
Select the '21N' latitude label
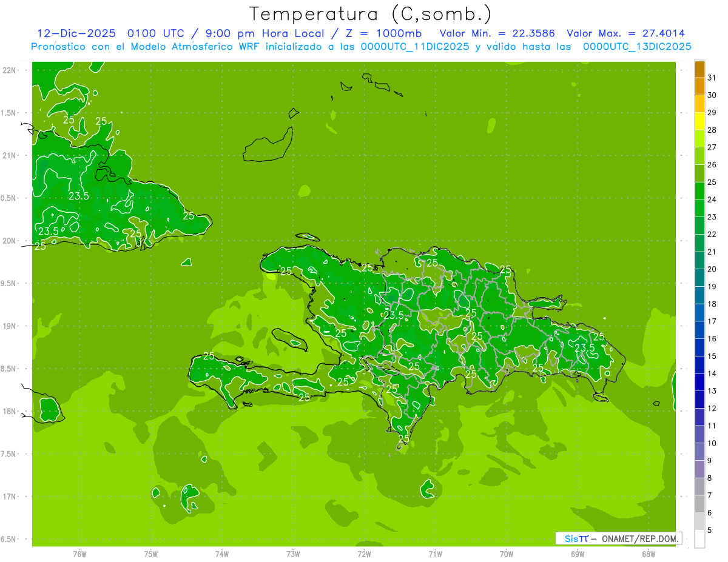pyautogui.click(x=9, y=155)
